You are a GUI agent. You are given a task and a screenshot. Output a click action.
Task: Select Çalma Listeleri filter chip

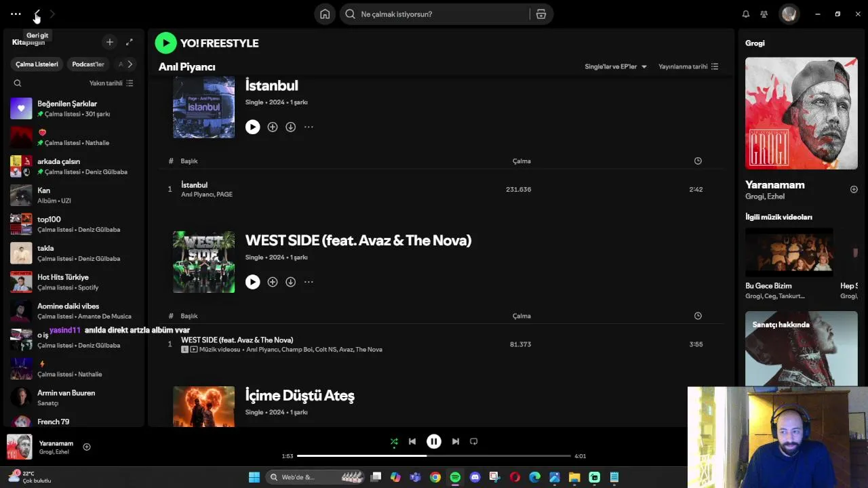point(37,64)
